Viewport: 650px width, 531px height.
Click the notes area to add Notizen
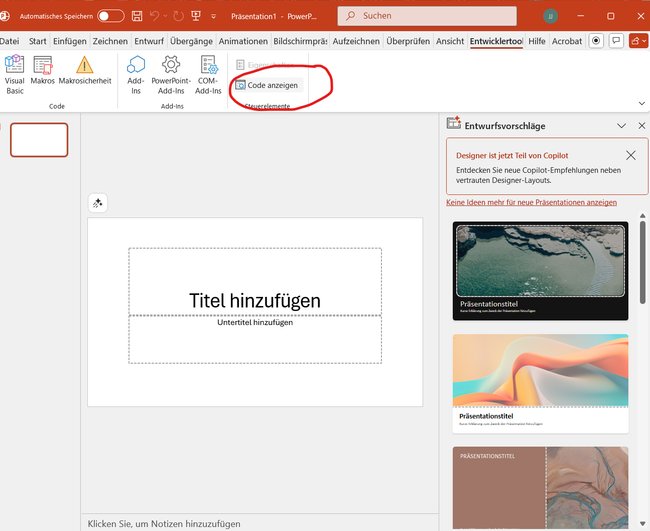click(x=260, y=524)
